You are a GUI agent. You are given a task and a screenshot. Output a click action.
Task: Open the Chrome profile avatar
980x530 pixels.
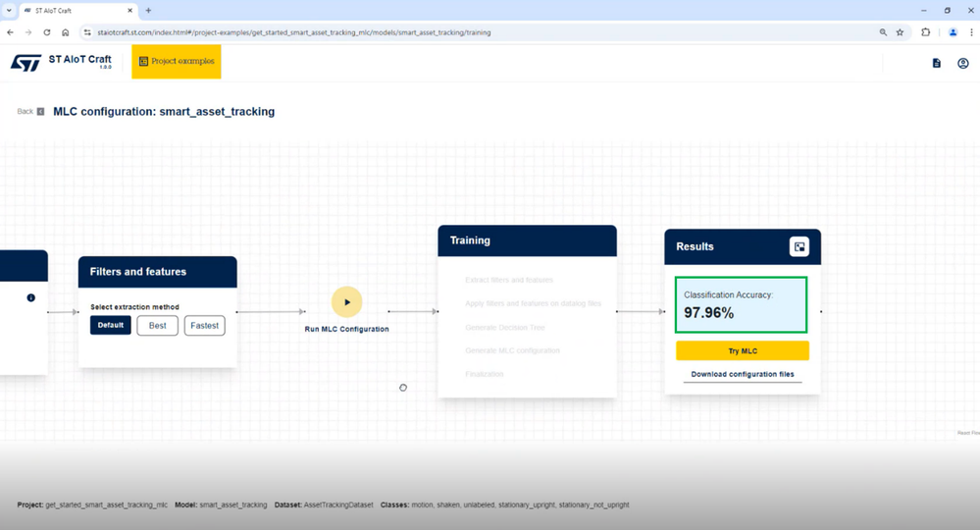pyautogui.click(x=953, y=32)
